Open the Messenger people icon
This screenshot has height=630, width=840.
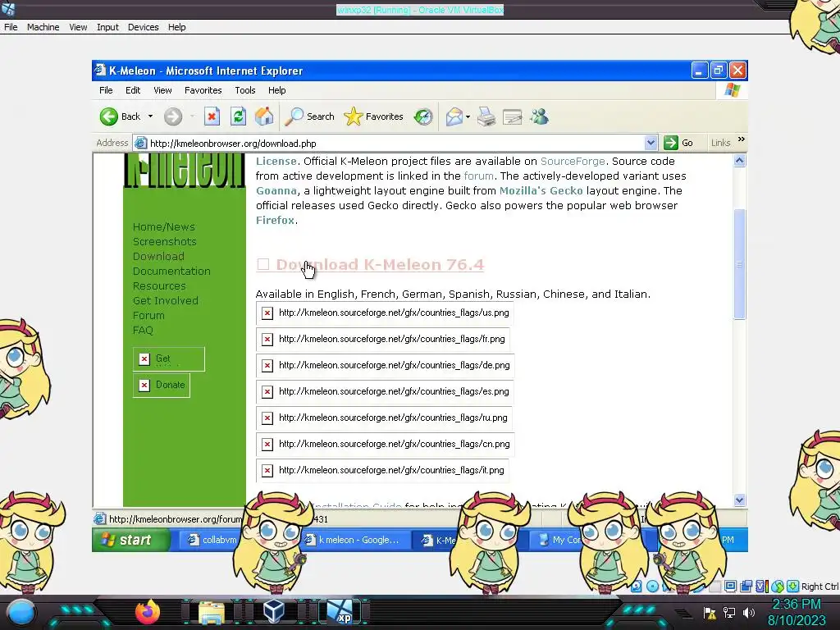[x=540, y=116]
